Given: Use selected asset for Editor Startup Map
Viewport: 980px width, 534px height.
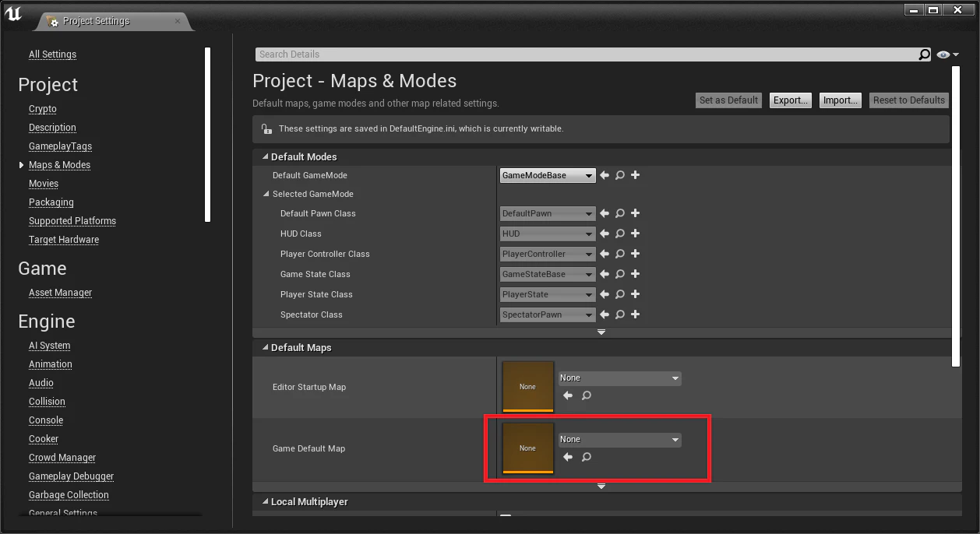Looking at the screenshot, I should 568,395.
